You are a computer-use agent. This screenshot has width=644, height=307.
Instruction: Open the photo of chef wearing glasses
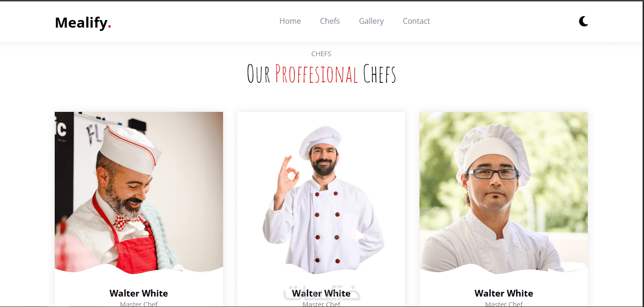coord(504,193)
